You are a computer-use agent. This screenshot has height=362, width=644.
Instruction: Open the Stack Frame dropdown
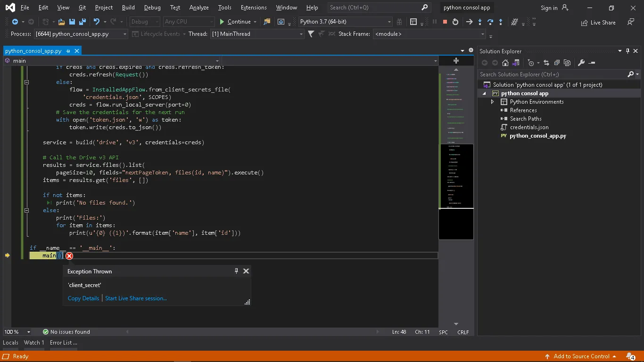(482, 34)
